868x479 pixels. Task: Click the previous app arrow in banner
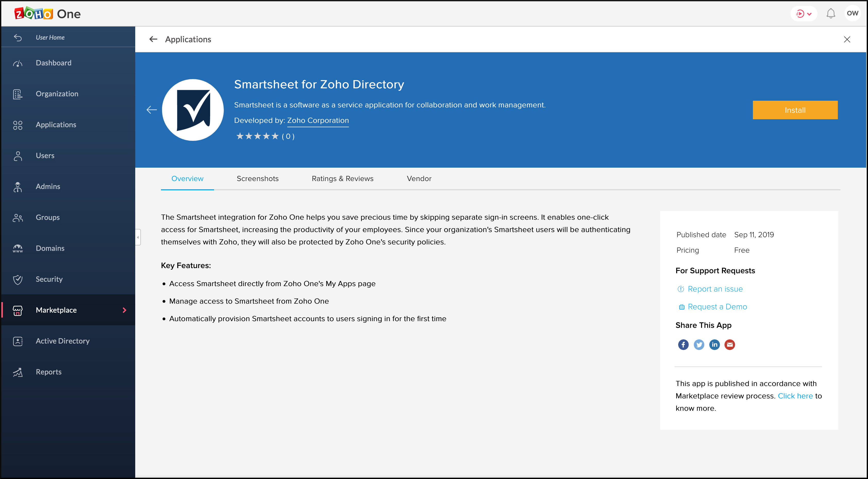152,110
